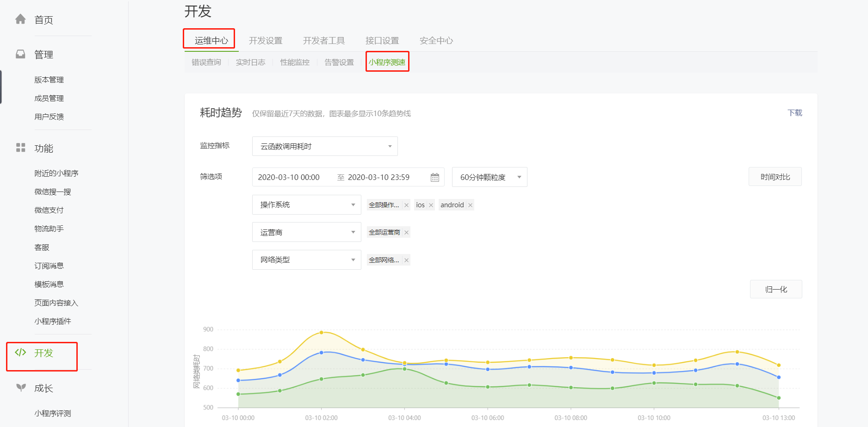Viewport: 868px width, 427px height.
Task: Open 物流助手 in the sidebar
Action: 49,229
